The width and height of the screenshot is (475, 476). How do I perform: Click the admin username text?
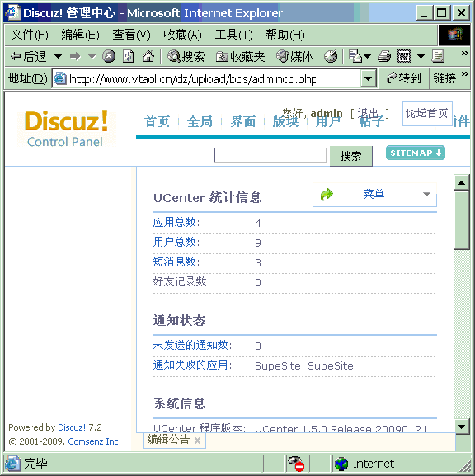click(x=327, y=114)
